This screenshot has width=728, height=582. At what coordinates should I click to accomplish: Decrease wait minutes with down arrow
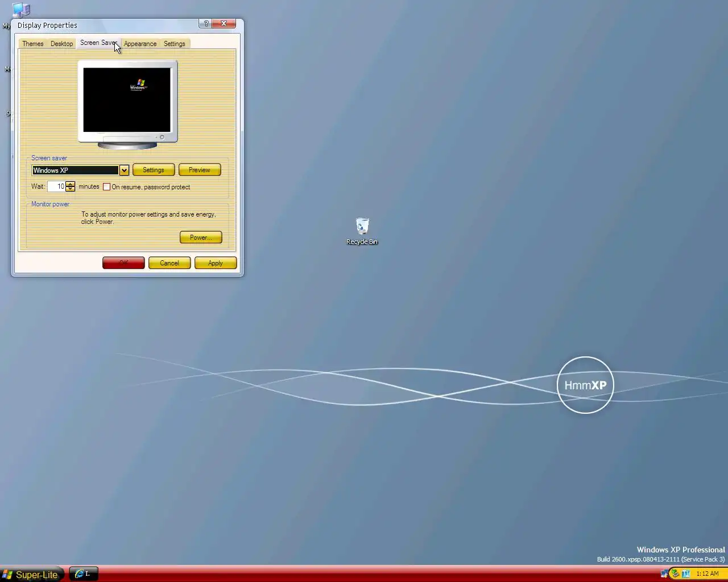click(x=71, y=189)
